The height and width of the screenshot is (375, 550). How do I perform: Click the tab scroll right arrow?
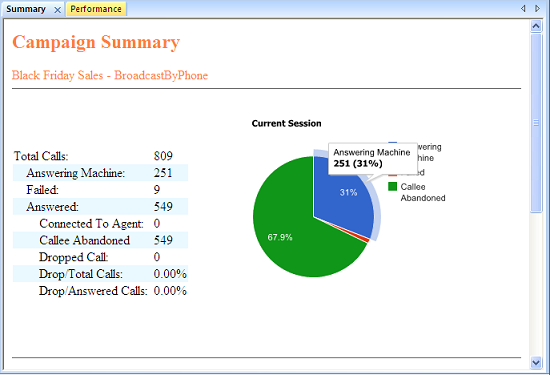click(x=537, y=8)
